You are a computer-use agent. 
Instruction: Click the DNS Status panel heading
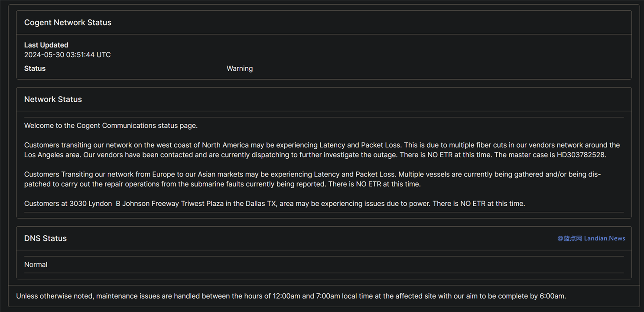click(46, 238)
